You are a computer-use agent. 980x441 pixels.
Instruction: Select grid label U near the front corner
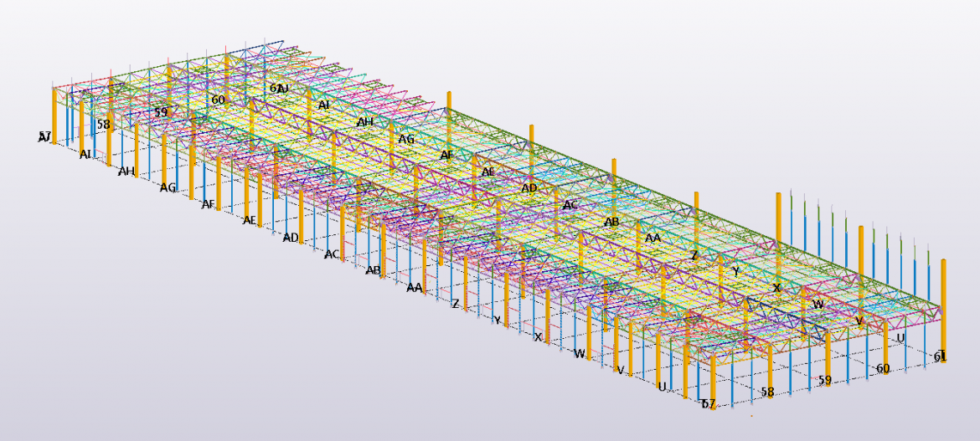point(662,387)
